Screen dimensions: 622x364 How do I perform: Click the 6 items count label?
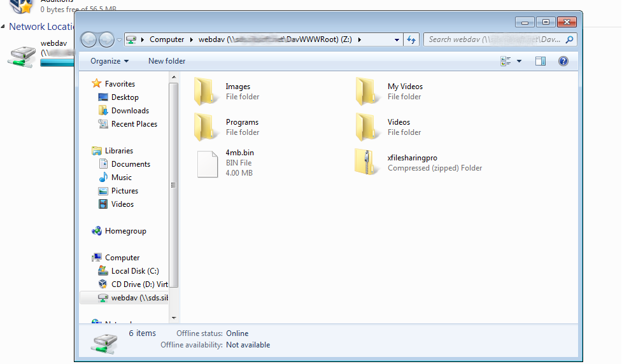[x=143, y=333]
